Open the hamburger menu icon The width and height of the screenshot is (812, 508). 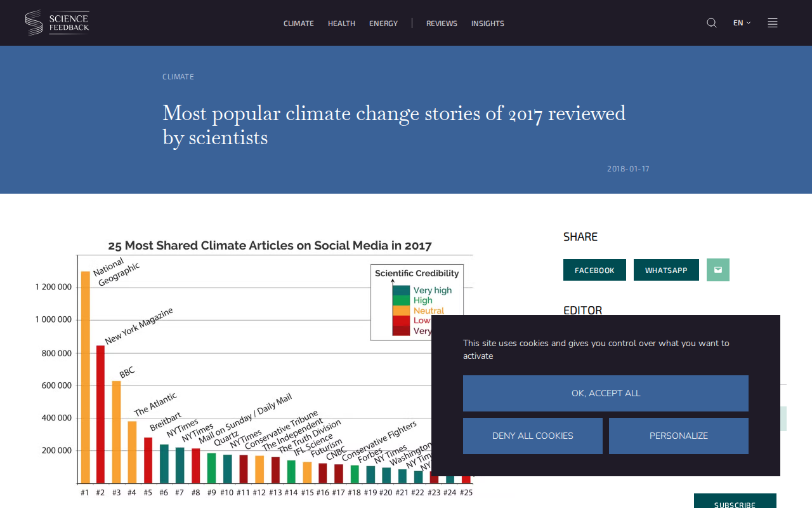point(773,23)
